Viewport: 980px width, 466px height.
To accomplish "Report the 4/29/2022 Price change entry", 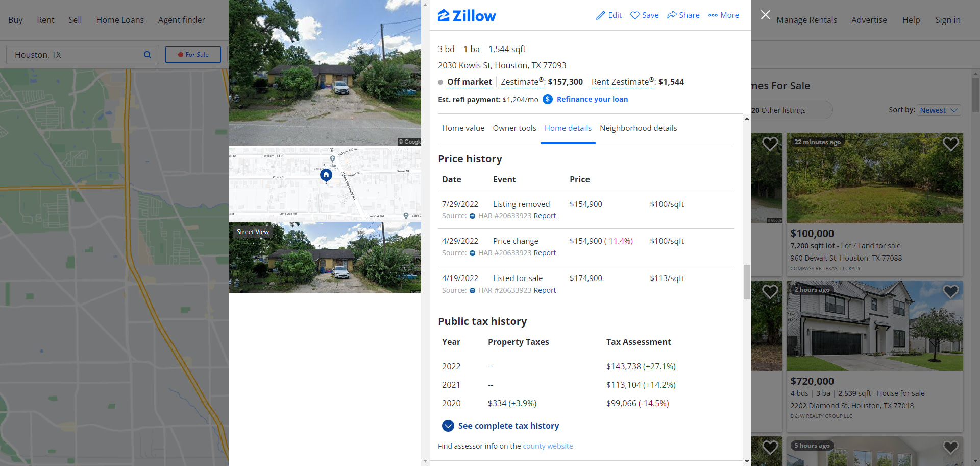I will click(545, 253).
